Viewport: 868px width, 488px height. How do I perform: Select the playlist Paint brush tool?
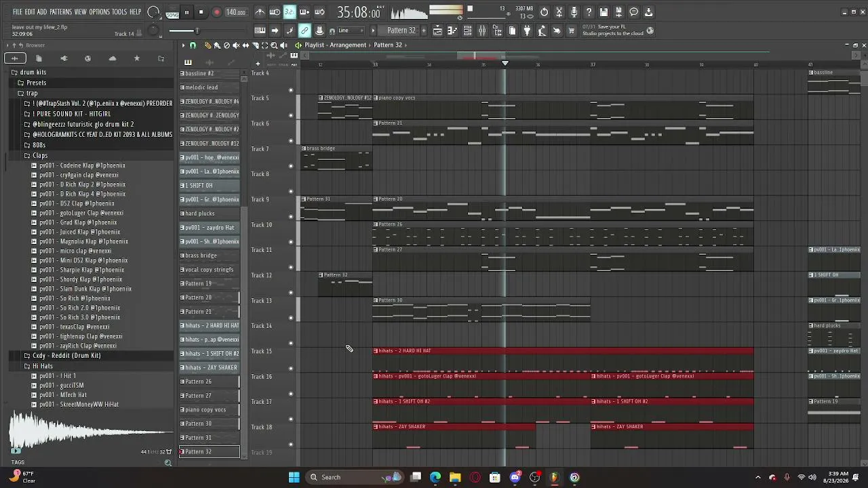click(217, 45)
